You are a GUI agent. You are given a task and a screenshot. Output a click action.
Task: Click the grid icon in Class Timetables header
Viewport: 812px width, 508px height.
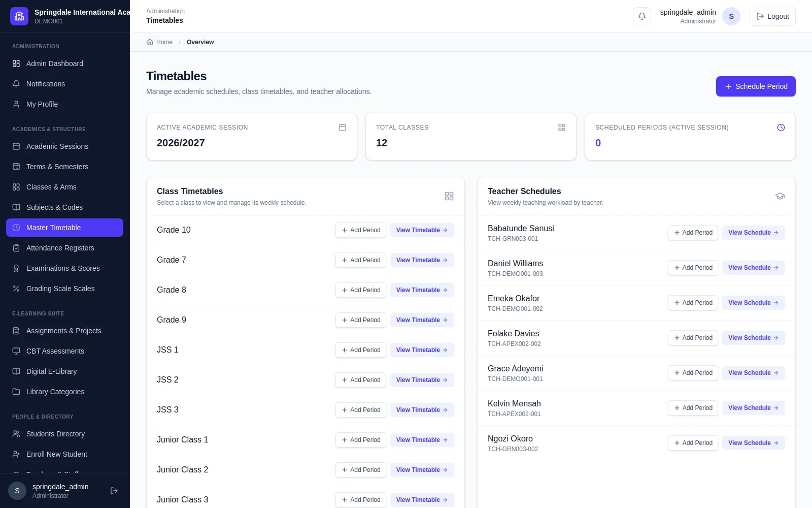(449, 196)
